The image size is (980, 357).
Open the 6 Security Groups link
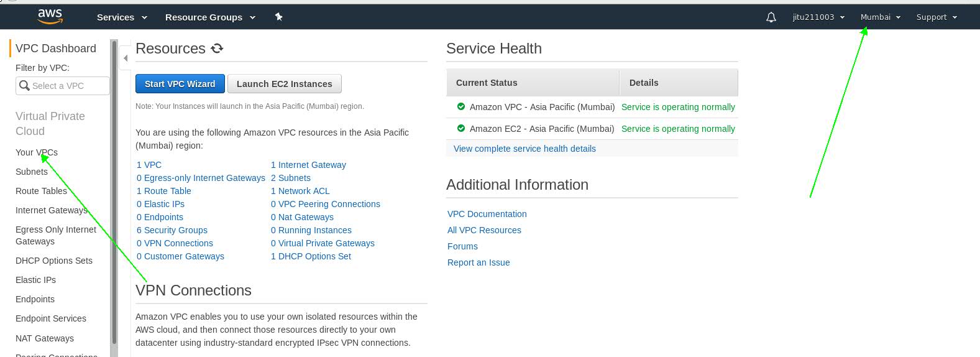pyautogui.click(x=172, y=230)
